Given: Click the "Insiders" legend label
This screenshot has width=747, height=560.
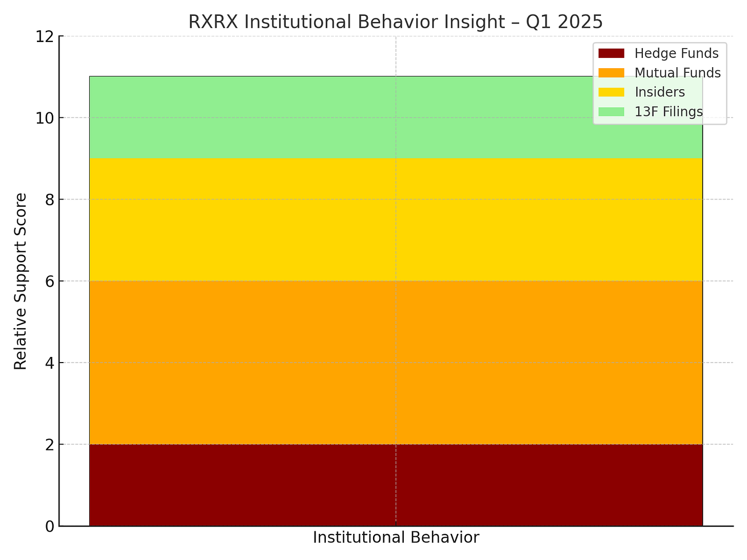Looking at the screenshot, I should (x=660, y=92).
